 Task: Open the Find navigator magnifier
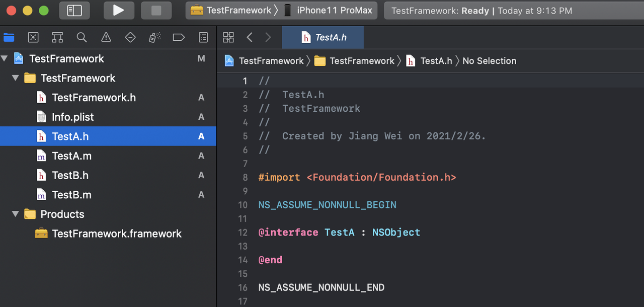click(82, 37)
